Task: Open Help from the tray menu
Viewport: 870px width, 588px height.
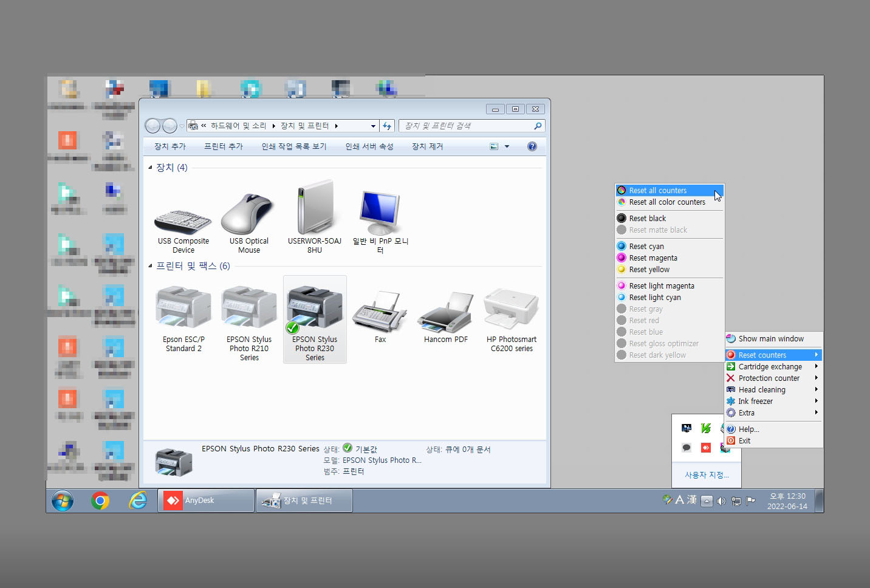Action: click(x=773, y=429)
